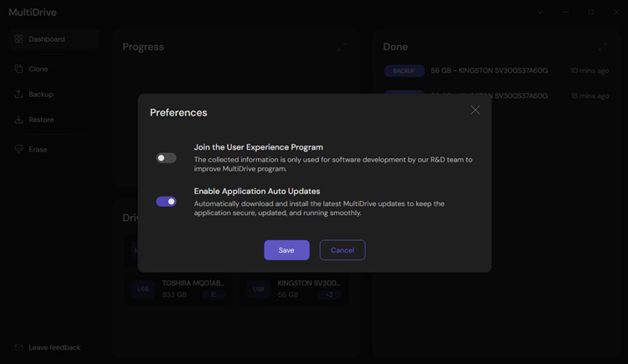Image resolution: width=628 pixels, height=364 pixels.
Task: Click the MultiDrive app title
Action: [33, 13]
